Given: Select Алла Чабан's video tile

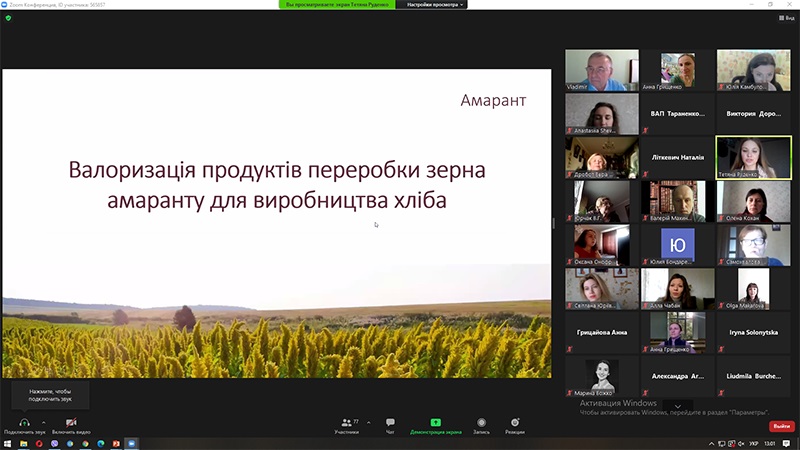Looking at the screenshot, I should click(x=678, y=289).
